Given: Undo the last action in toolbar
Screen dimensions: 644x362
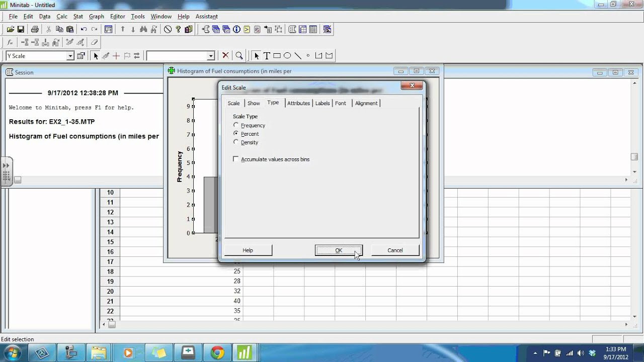Looking at the screenshot, I should pyautogui.click(x=84, y=30).
